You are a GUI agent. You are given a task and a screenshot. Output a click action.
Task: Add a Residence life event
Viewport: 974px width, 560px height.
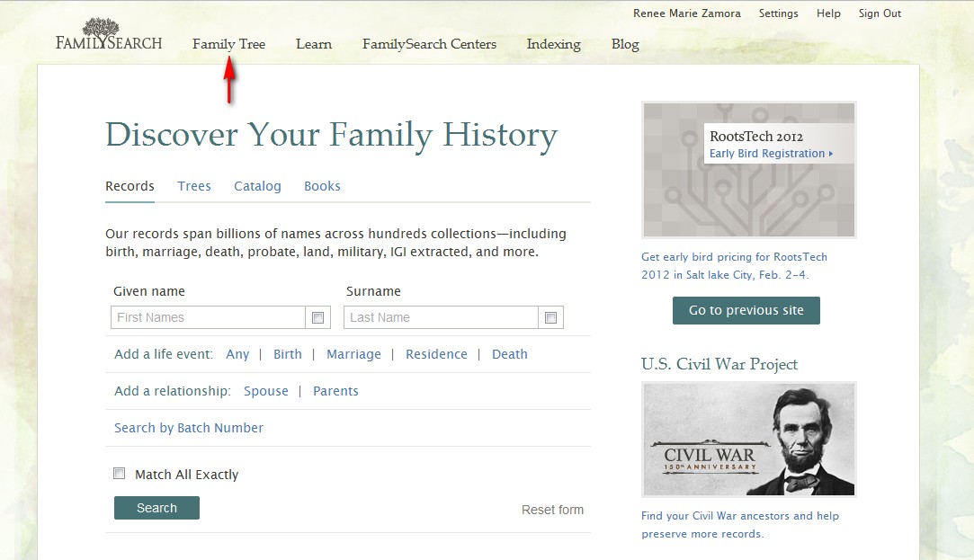click(436, 354)
